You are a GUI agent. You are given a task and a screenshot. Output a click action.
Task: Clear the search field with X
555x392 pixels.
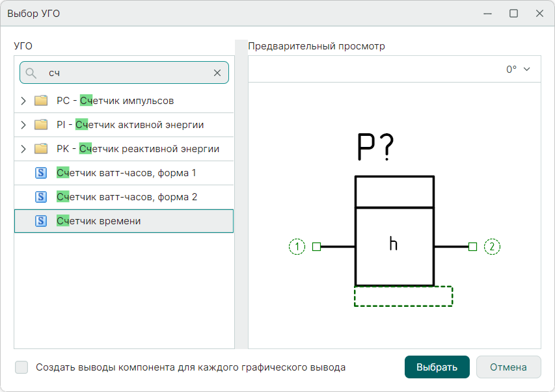(217, 73)
